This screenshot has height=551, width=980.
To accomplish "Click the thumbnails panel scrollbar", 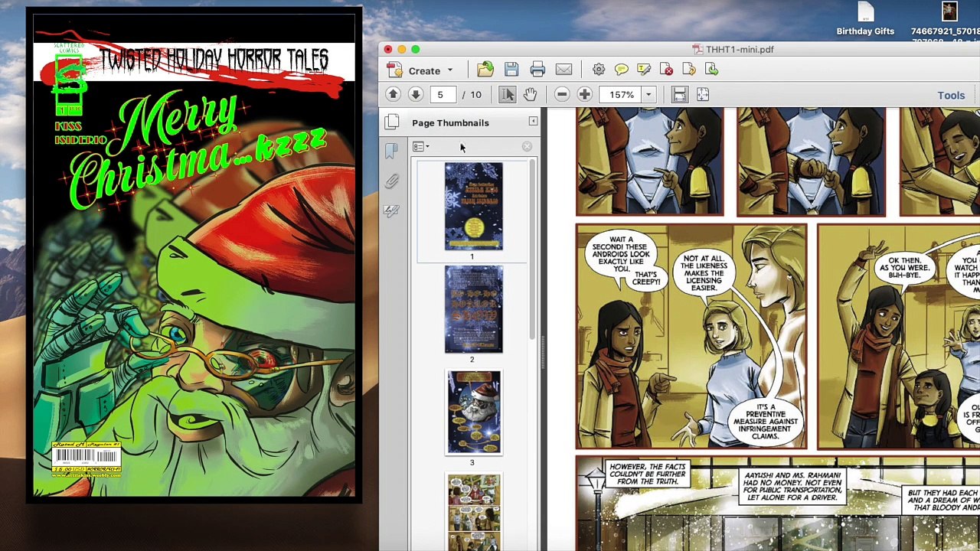I will pyautogui.click(x=533, y=250).
